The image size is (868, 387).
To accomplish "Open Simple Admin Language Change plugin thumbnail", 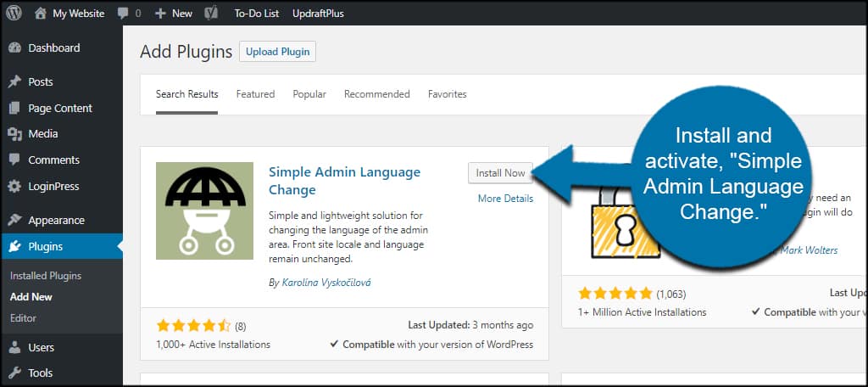I will (205, 210).
